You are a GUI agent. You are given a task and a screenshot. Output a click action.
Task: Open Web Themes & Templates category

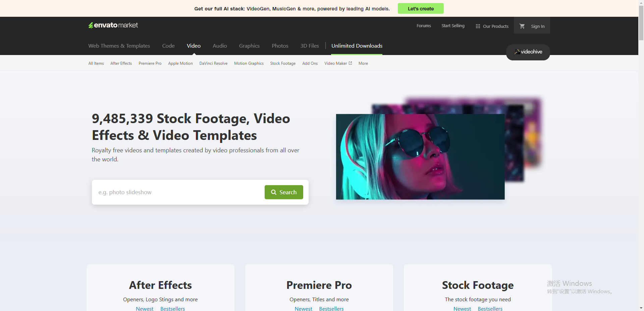pos(119,46)
